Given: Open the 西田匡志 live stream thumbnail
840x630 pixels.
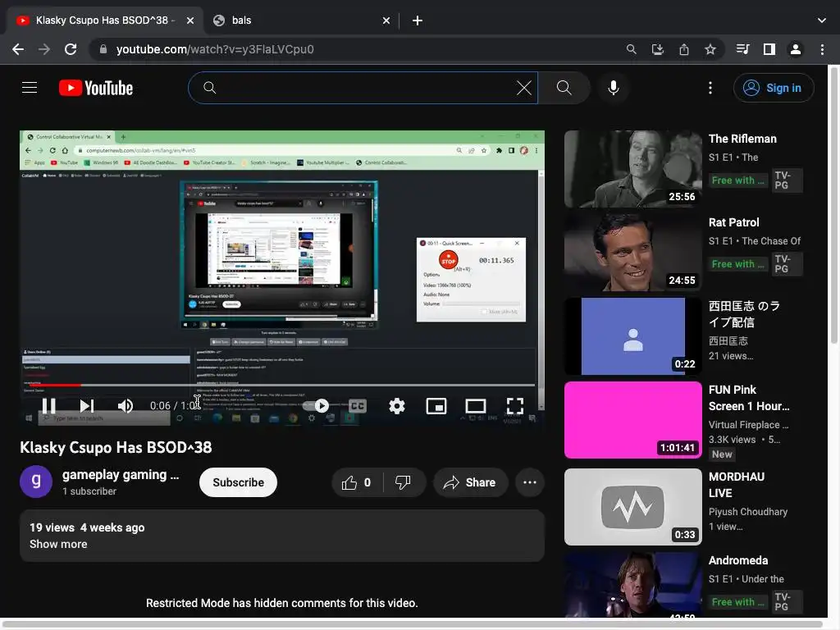Looking at the screenshot, I should [632, 336].
